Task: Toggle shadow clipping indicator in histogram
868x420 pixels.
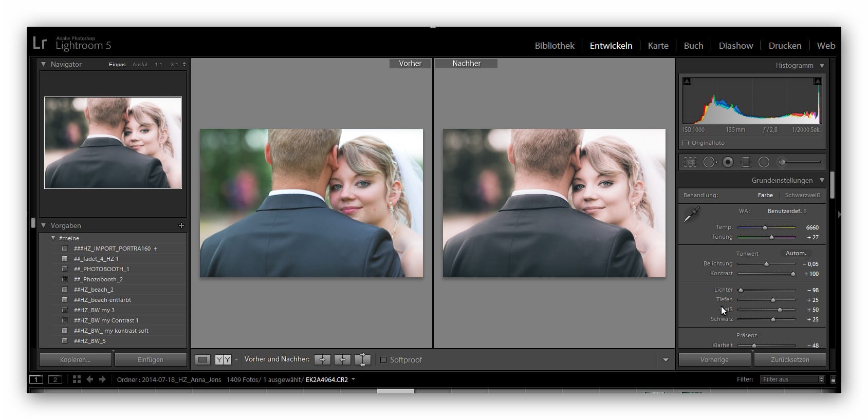Action: [687, 81]
